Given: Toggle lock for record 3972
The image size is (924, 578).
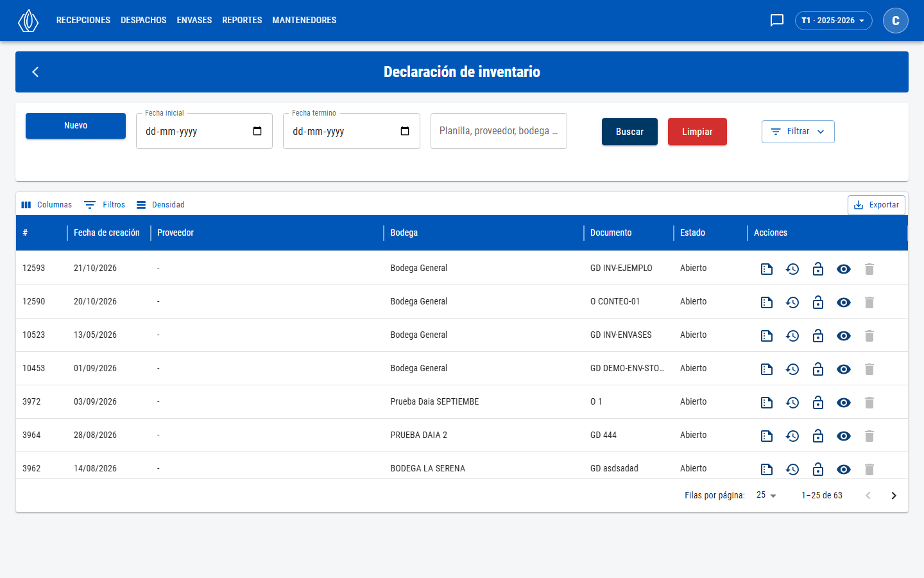Looking at the screenshot, I should 818,403.
